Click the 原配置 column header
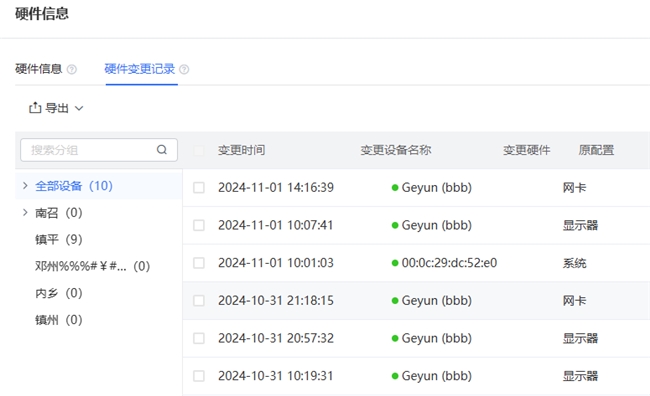The image size is (650, 396). click(x=596, y=150)
